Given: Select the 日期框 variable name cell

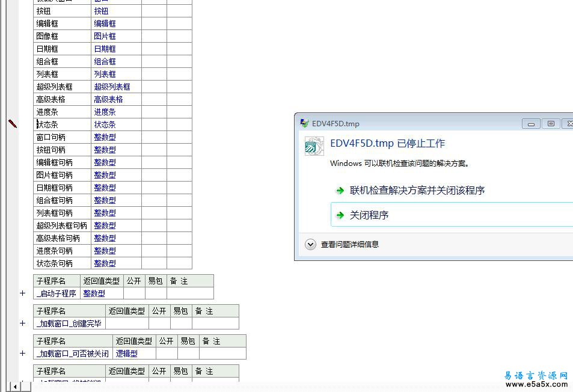Looking at the screenshot, I should point(62,49).
